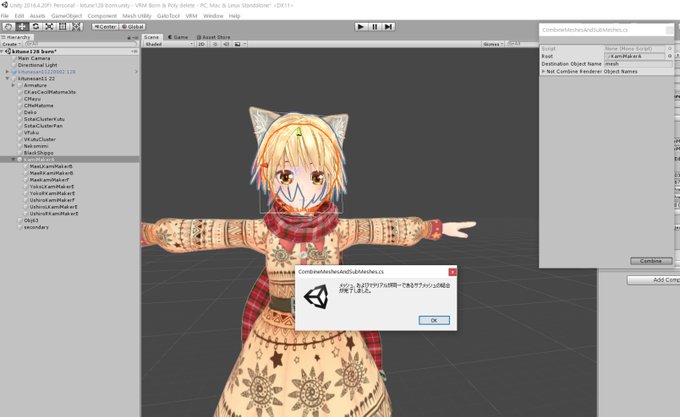Open the Component menu
Viewport: 680px width, 417px height.
pos(102,16)
